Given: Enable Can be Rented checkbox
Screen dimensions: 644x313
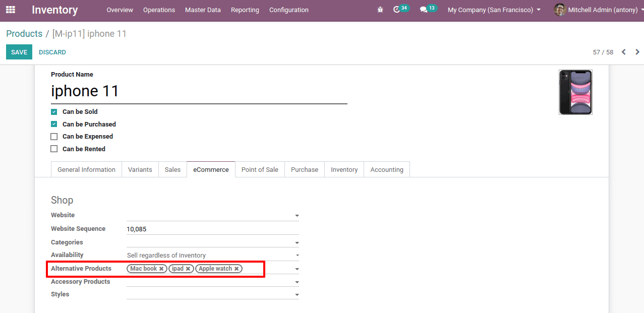Looking at the screenshot, I should click(x=54, y=149).
